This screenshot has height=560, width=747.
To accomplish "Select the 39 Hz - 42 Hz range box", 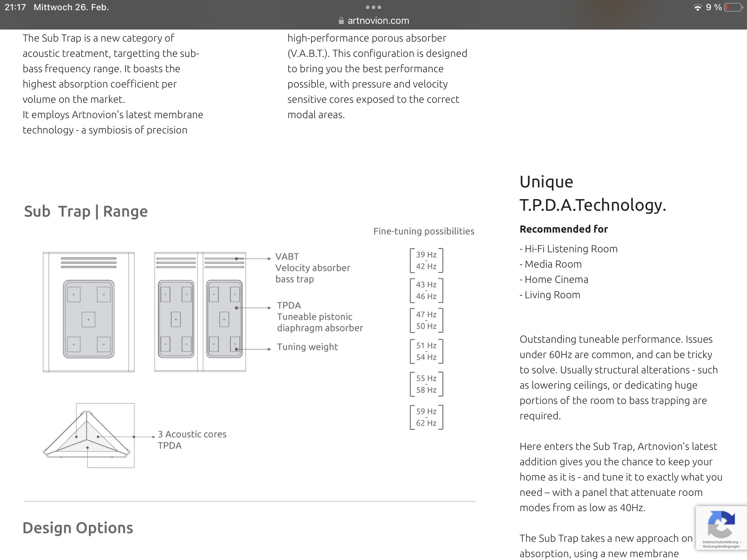I will coord(426,260).
